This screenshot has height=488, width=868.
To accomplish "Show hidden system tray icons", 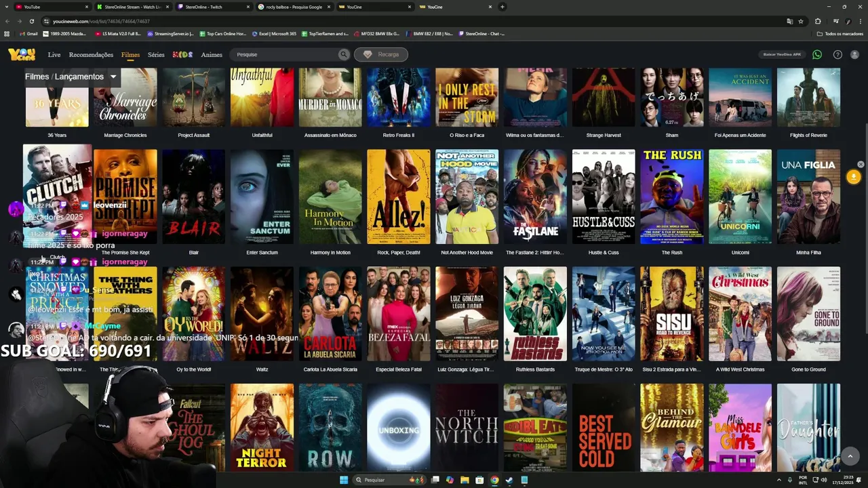I will [x=778, y=480].
